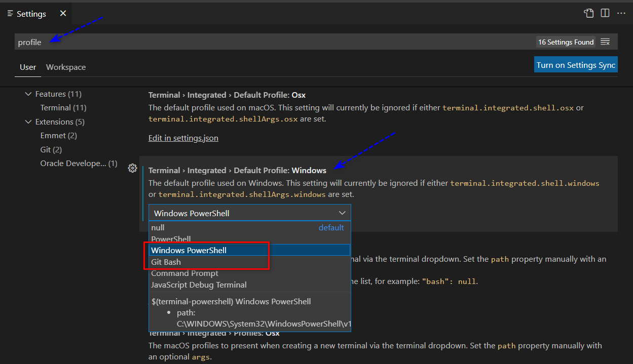Clear the settings search filter icon

(x=605, y=42)
